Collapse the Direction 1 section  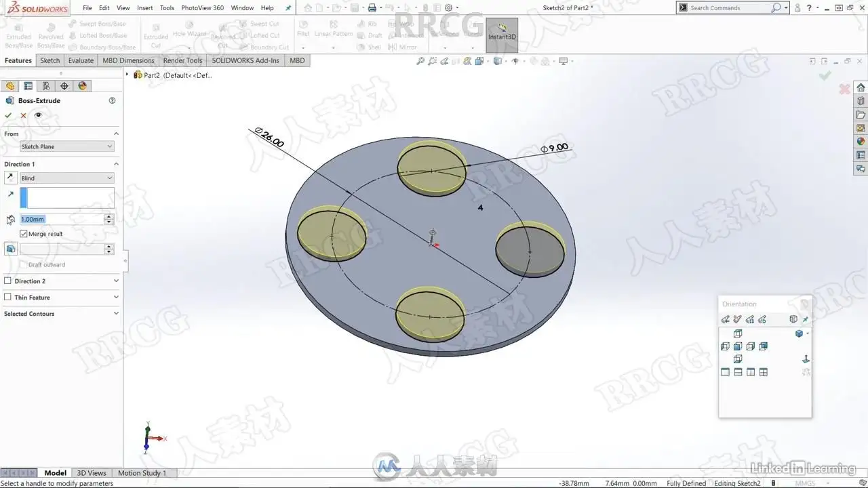point(116,164)
